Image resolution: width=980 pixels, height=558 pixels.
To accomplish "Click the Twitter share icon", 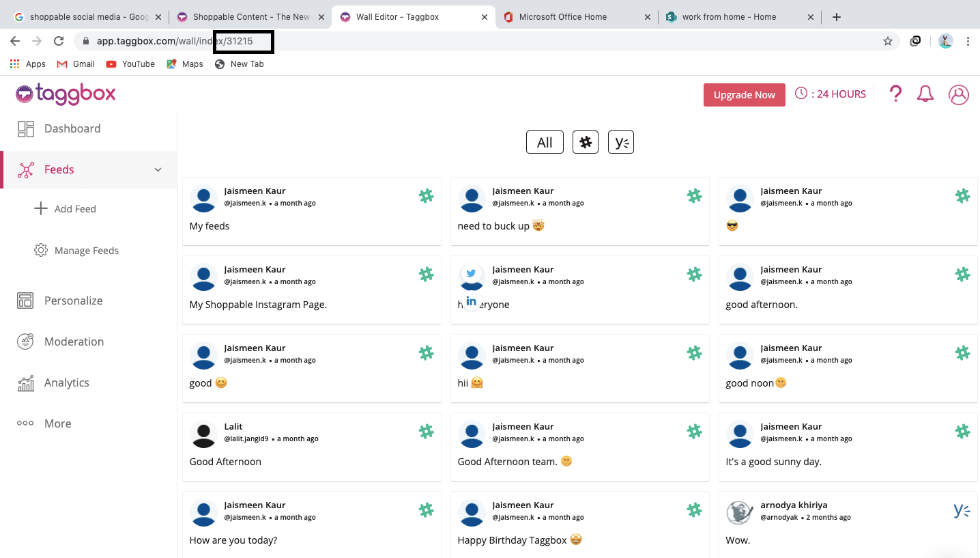I will pyautogui.click(x=471, y=274).
